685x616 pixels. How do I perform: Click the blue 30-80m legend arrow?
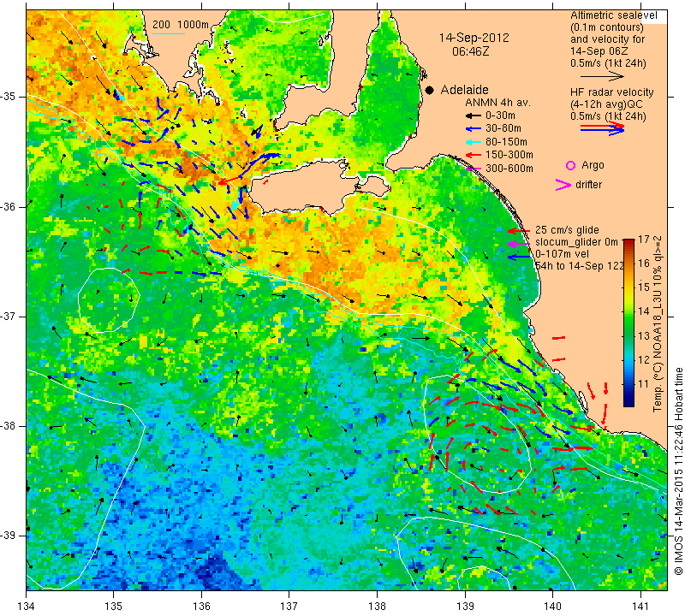[x=474, y=129]
